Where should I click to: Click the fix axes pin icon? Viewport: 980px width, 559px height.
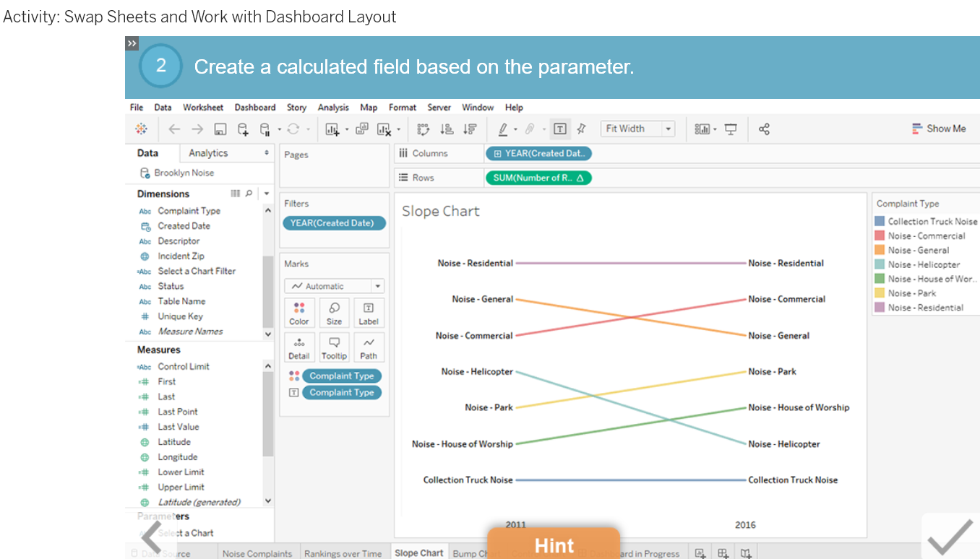pyautogui.click(x=581, y=129)
